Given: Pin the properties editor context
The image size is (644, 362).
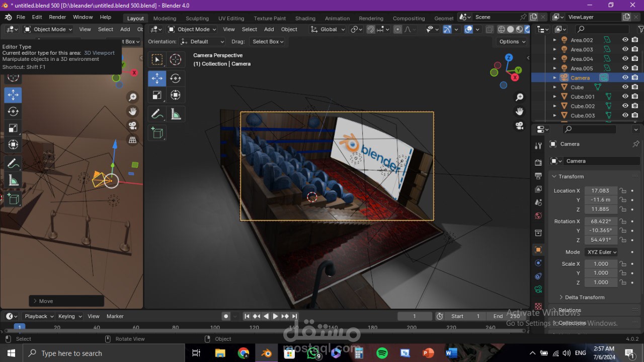Looking at the screenshot, I should pyautogui.click(x=636, y=144).
